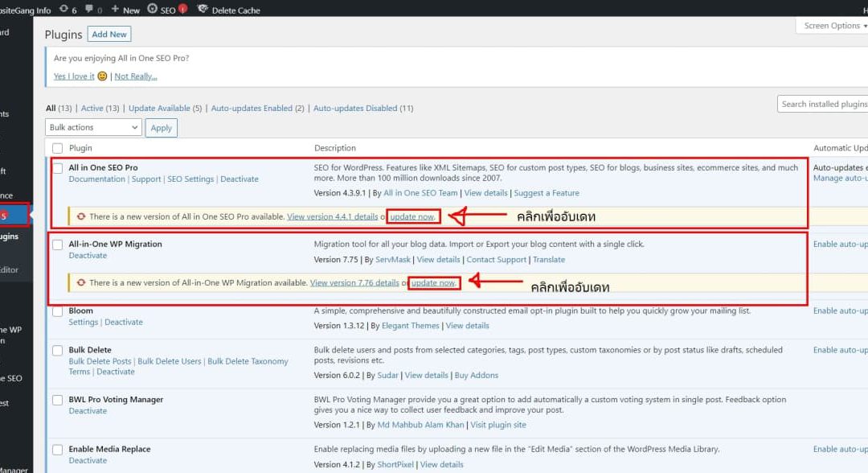The width and height of the screenshot is (868, 473).
Task: Show Auto-updates Disabled plugins
Action: coord(355,108)
